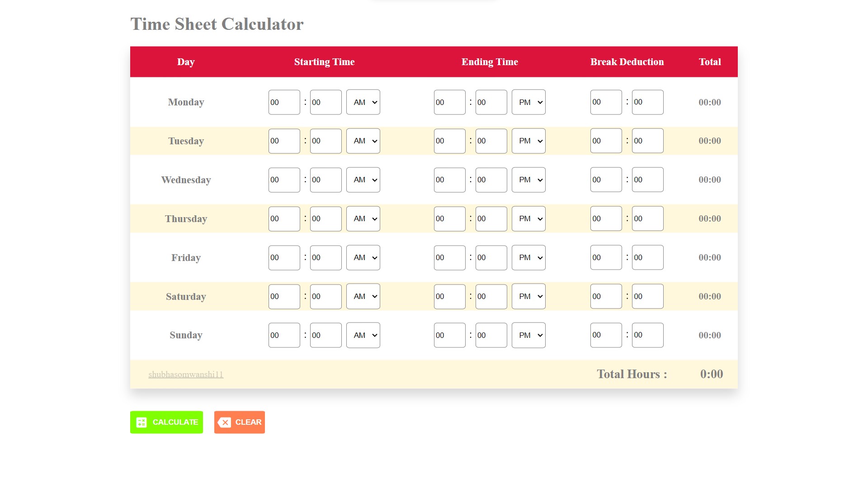Open Saturday ending time AM/PM dropdown
Screen dimensions: 868x484
528,297
